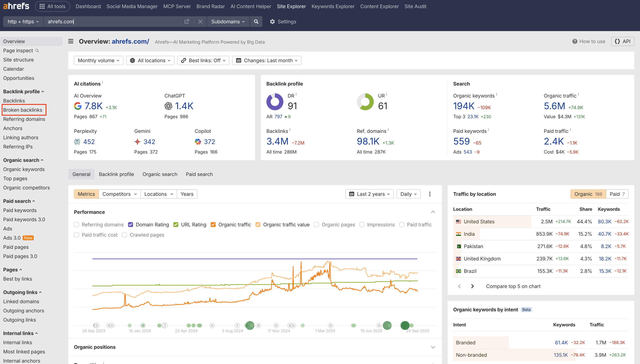Image resolution: width=640 pixels, height=364 pixels.
Task: Click the search magnifier button
Action: click(256, 22)
